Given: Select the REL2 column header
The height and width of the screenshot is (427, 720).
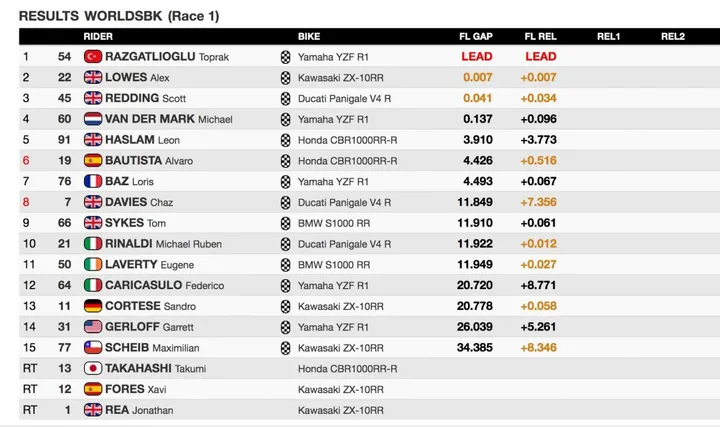Looking at the screenshot, I should [x=673, y=36].
